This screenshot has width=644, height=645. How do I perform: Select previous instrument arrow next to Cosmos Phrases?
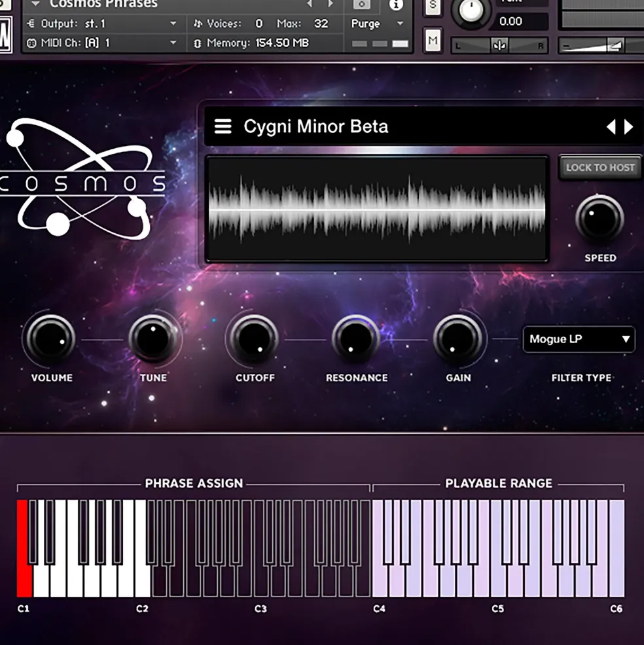(310, 4)
